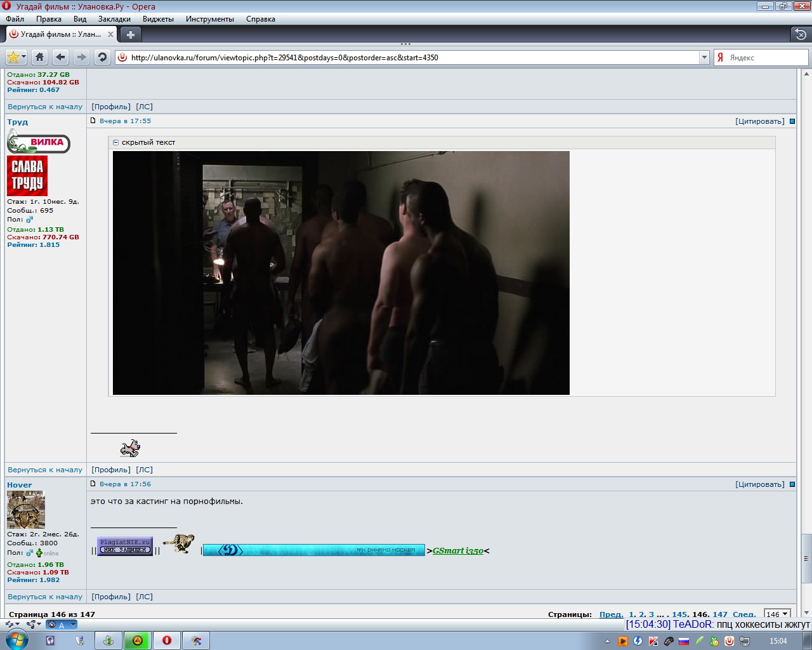The height and width of the screenshot is (650, 812).
Task: Reload the current page
Action: 102,57
